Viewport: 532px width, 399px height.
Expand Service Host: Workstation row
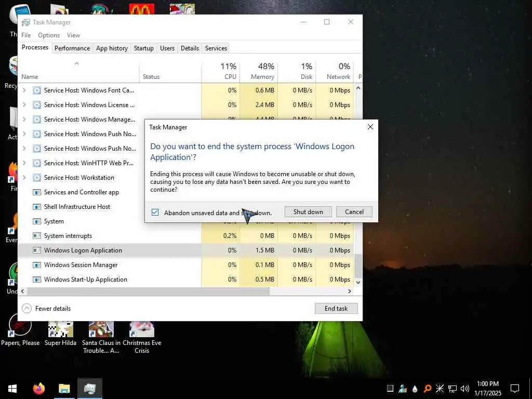point(24,178)
